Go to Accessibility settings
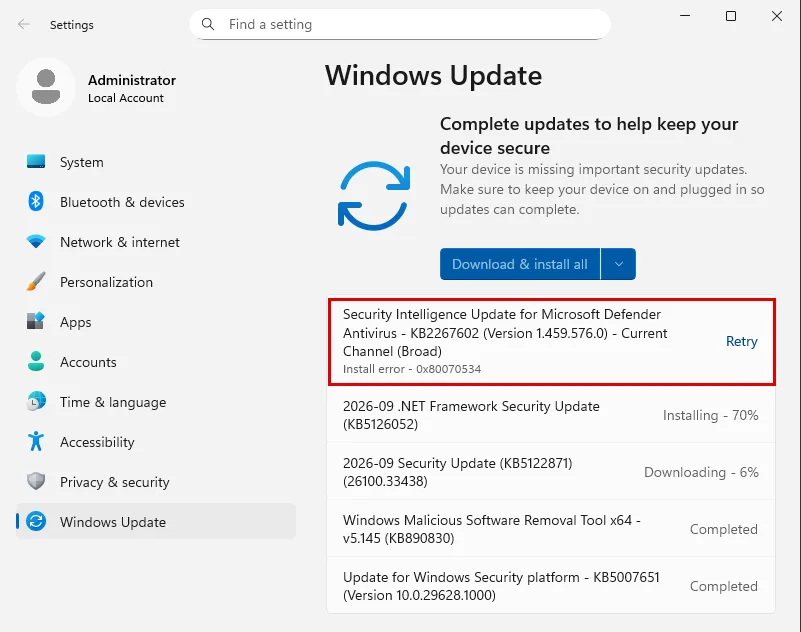Viewport: 801px width, 632px height. click(x=156, y=442)
